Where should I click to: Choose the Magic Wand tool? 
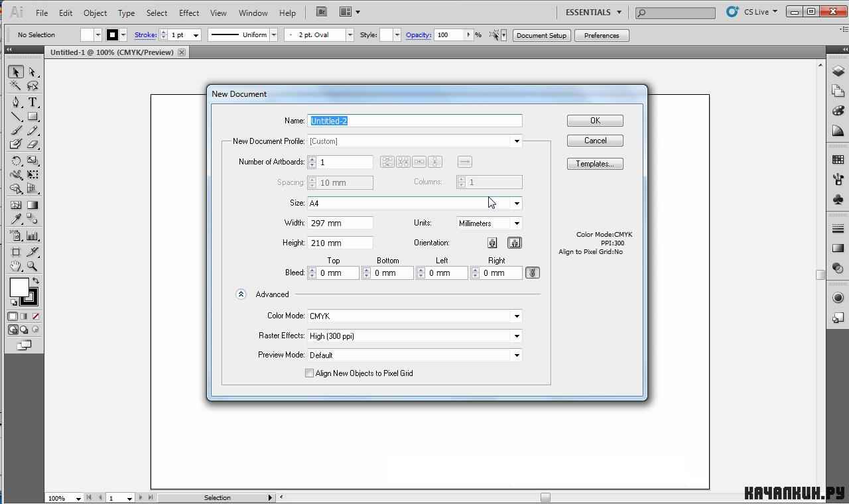16,86
